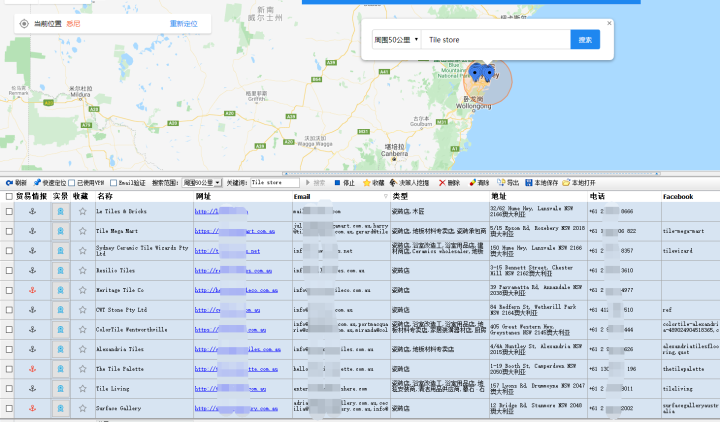Open the 搜索范围 range dropdown in toolbar
The image size is (720, 422).
[x=202, y=183]
